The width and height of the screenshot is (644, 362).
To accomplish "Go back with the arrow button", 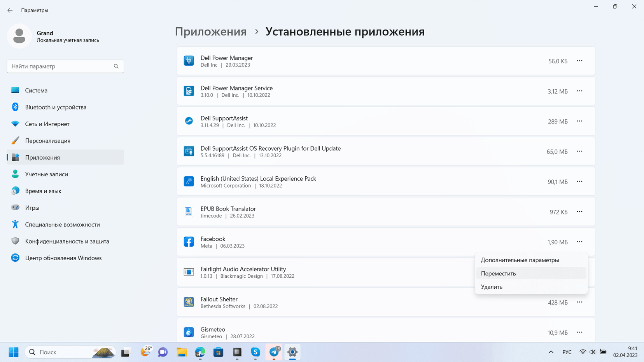I will point(10,10).
